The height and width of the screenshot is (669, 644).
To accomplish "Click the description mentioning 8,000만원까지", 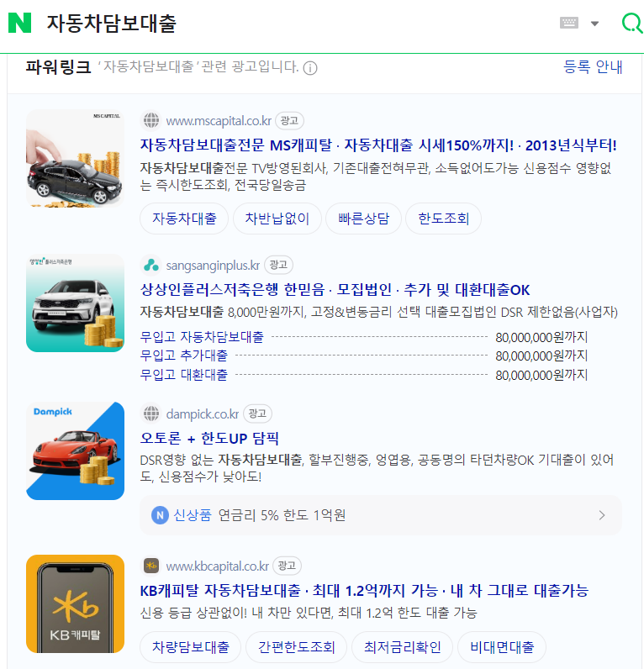I will pyautogui.click(x=378, y=313).
